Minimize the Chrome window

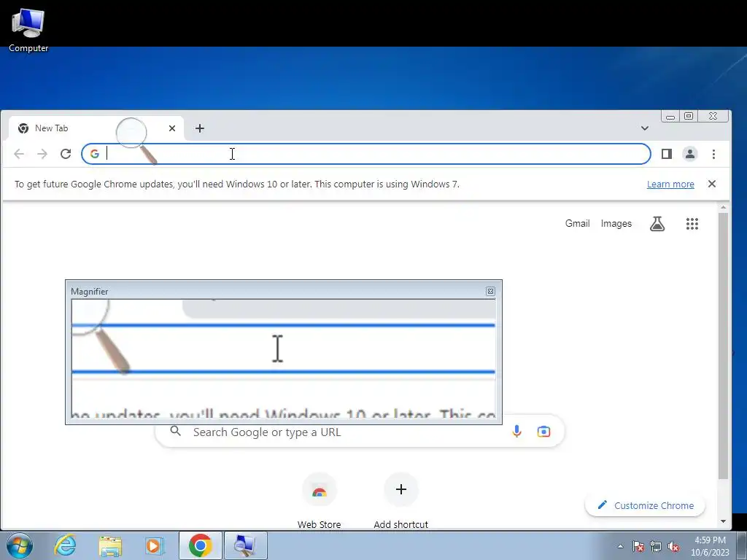pos(670,116)
